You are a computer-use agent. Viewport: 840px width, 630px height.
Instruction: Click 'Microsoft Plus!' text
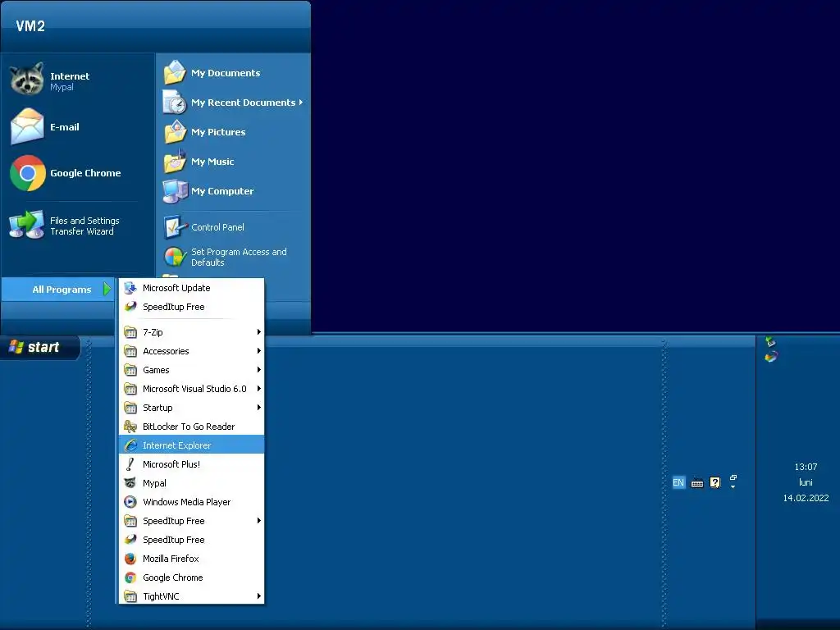pyautogui.click(x=171, y=464)
